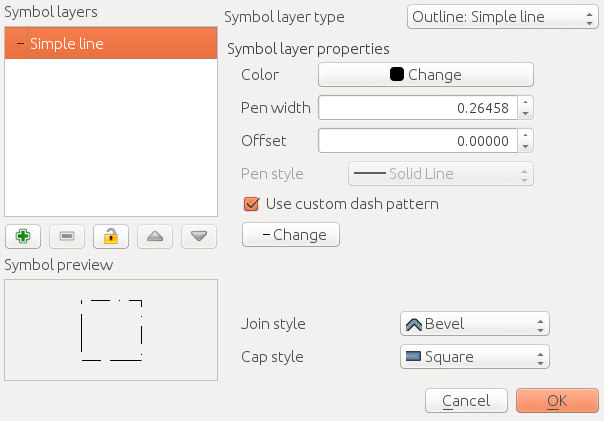604x421 pixels.
Task: Remove the selected symbol layer
Action: pyautogui.click(x=67, y=236)
